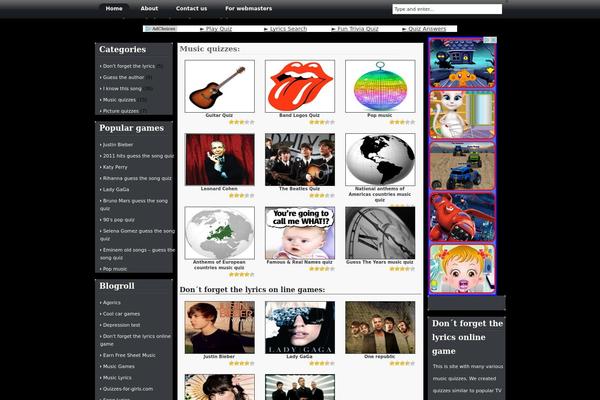Open Rihanna guess the song quiz

[137, 178]
